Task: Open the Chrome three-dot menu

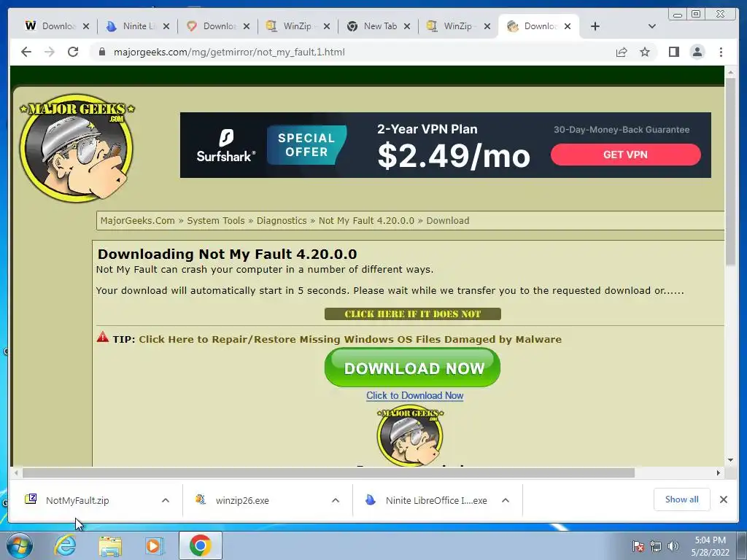Action: (x=721, y=52)
